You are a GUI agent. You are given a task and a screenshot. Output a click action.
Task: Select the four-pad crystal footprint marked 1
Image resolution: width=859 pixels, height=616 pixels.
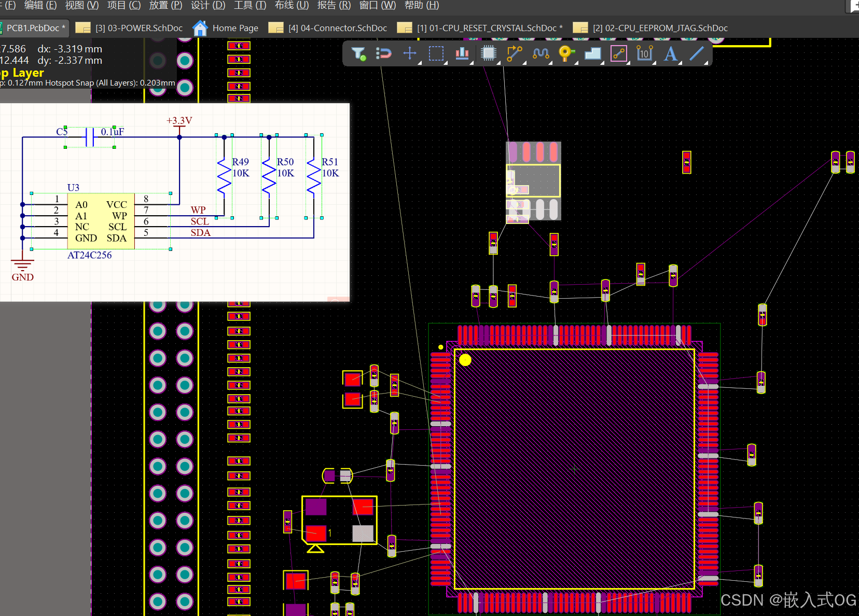point(339,520)
